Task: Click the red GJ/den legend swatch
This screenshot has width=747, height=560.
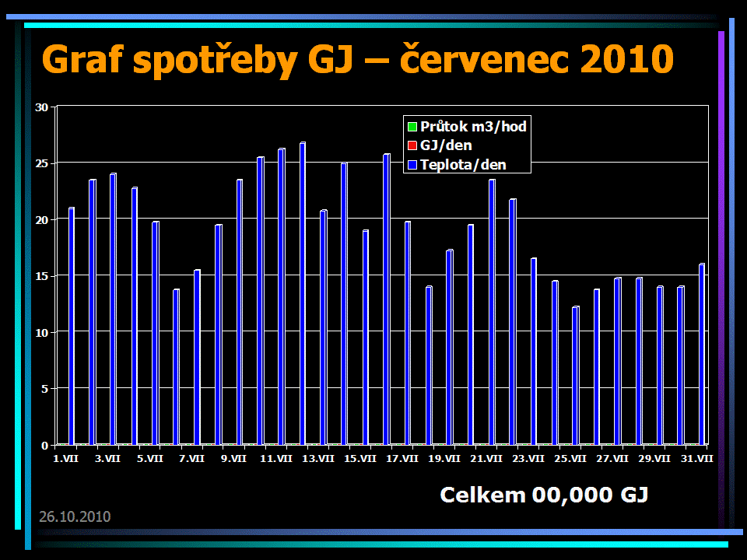Action: coord(412,145)
